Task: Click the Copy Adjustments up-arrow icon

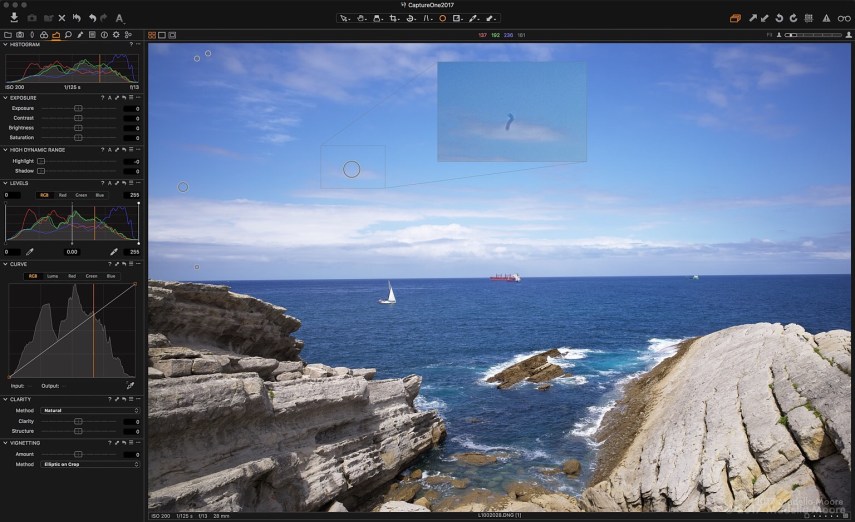Action: (753, 18)
